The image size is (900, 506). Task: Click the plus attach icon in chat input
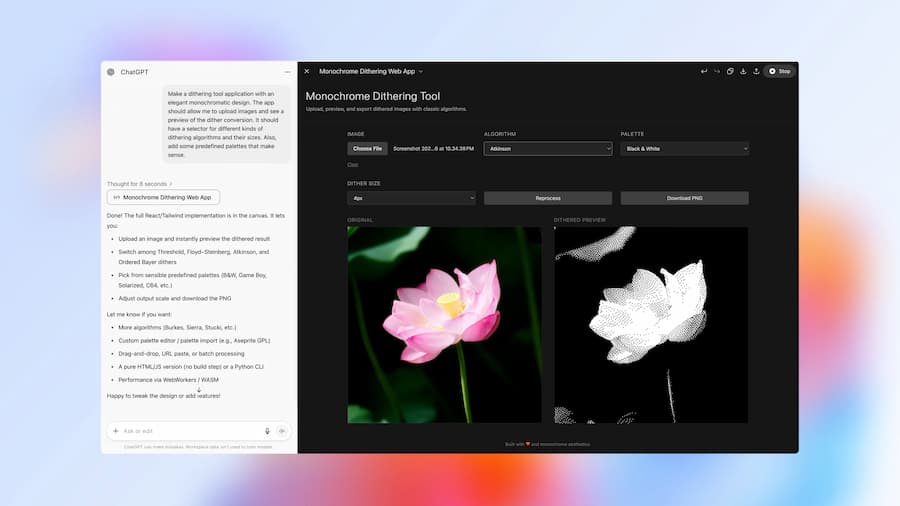(116, 431)
